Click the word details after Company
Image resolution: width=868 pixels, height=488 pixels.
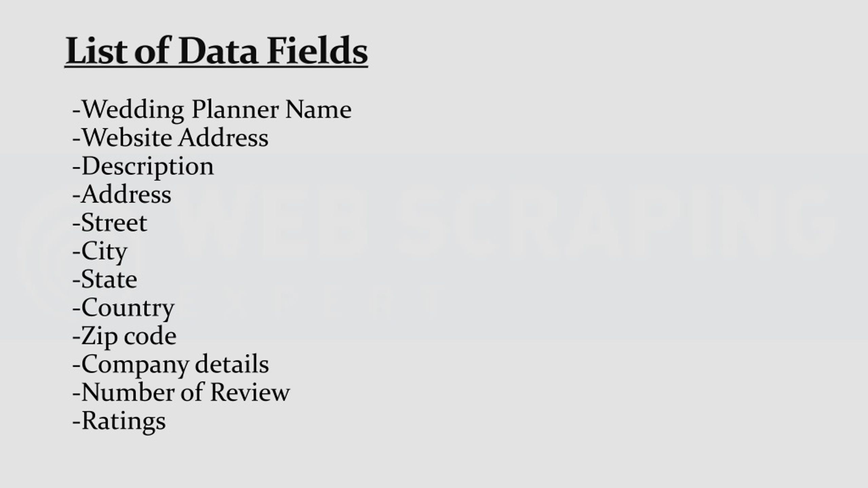tap(232, 364)
